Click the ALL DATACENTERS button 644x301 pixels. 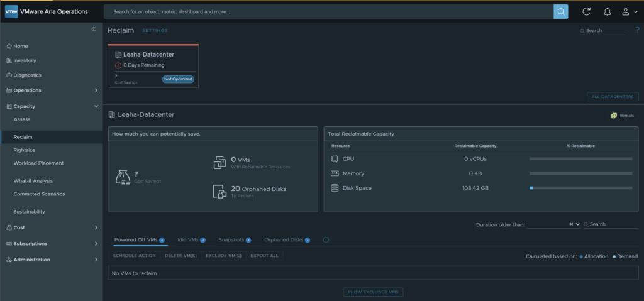click(x=613, y=97)
